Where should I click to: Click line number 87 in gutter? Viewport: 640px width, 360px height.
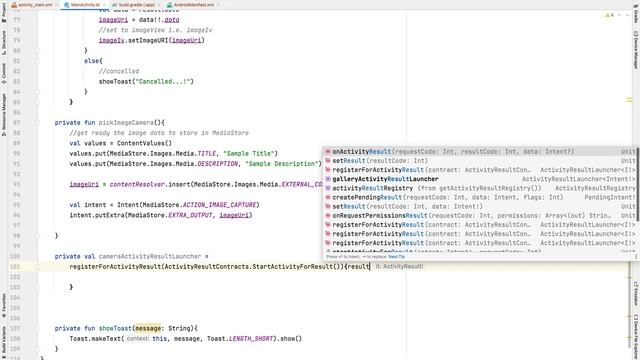click(x=16, y=122)
